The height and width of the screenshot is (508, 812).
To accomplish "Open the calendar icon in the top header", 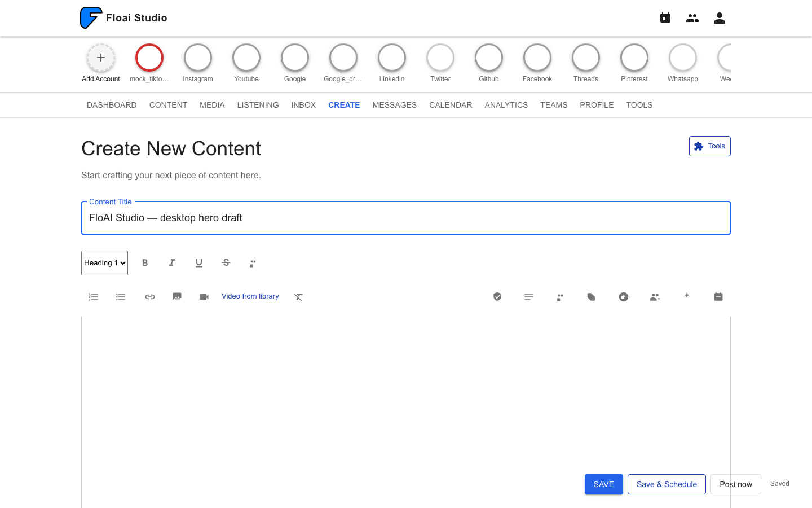I will pos(665,18).
